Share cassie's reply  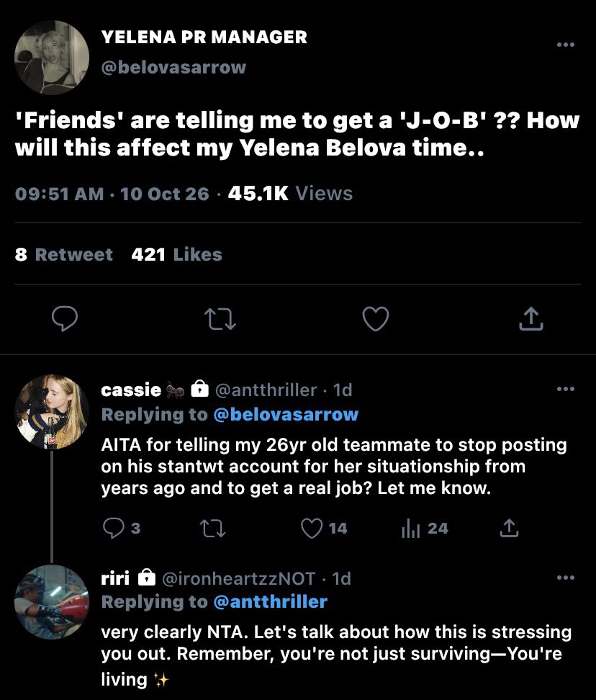[x=509, y=528]
